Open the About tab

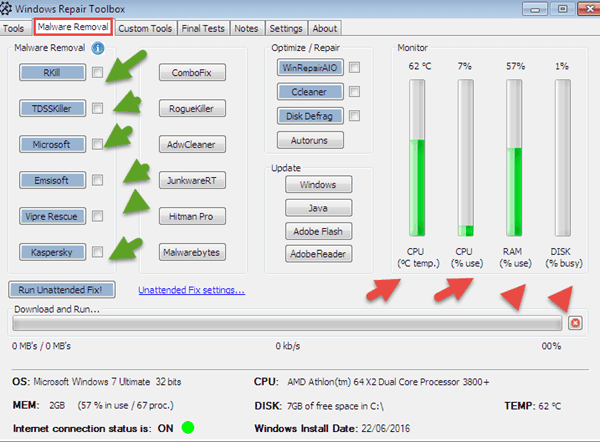click(x=324, y=29)
